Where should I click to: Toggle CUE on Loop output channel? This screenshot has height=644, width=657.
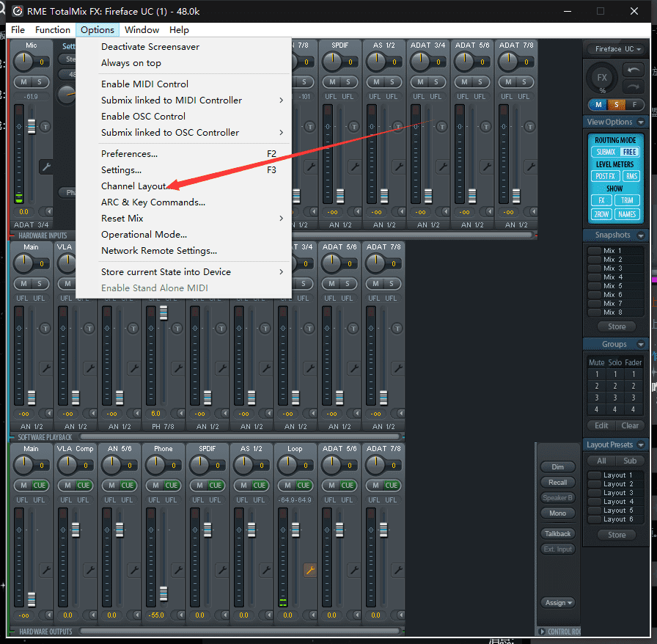[304, 485]
